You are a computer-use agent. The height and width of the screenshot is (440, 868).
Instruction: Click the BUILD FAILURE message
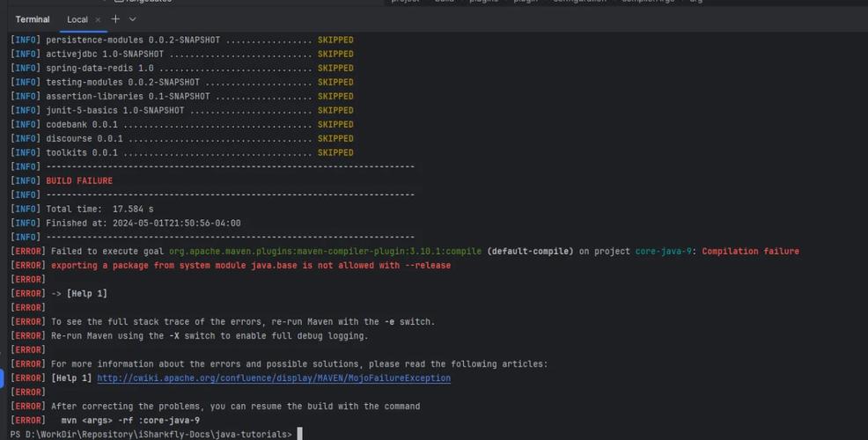79,181
